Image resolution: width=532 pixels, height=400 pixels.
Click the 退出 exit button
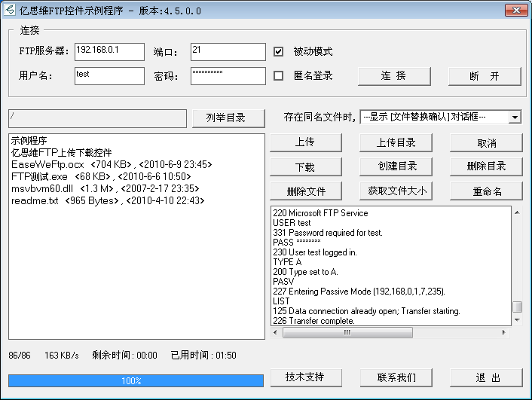(486, 377)
